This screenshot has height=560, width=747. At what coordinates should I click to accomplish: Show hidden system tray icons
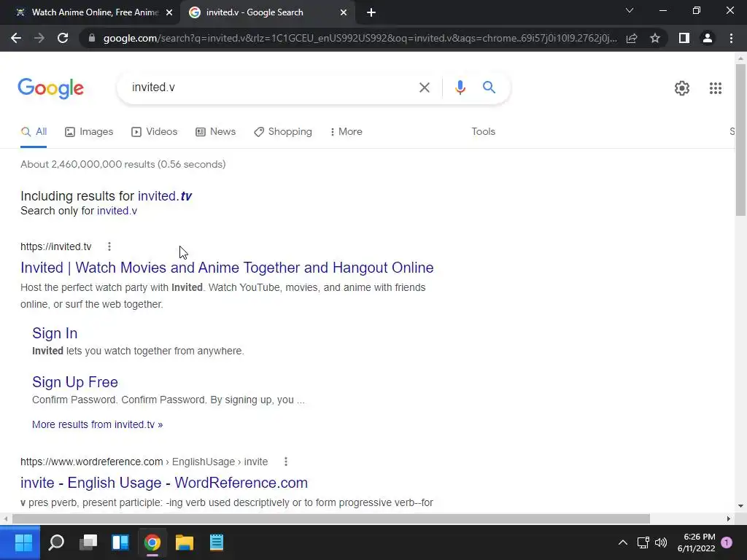click(623, 542)
